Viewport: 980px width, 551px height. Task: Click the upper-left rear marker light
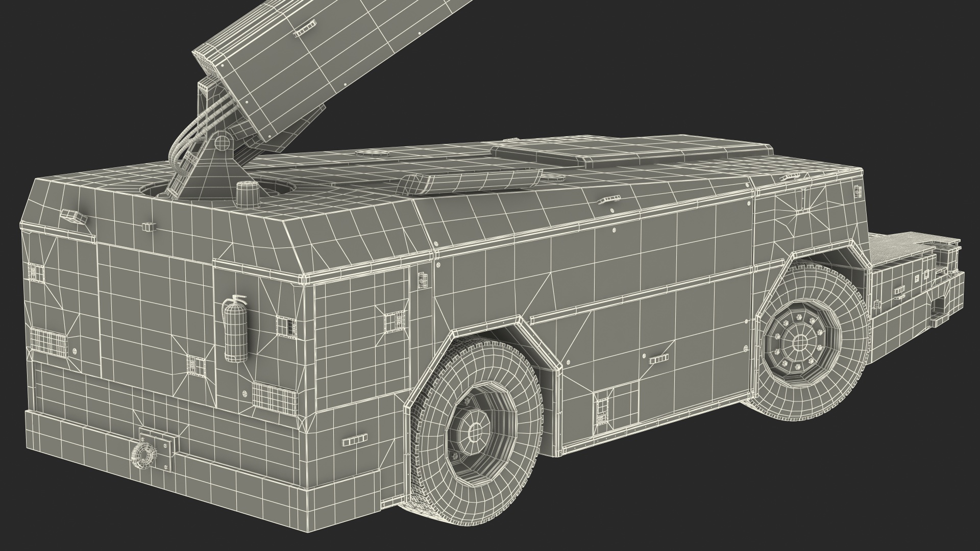[x=73, y=217]
